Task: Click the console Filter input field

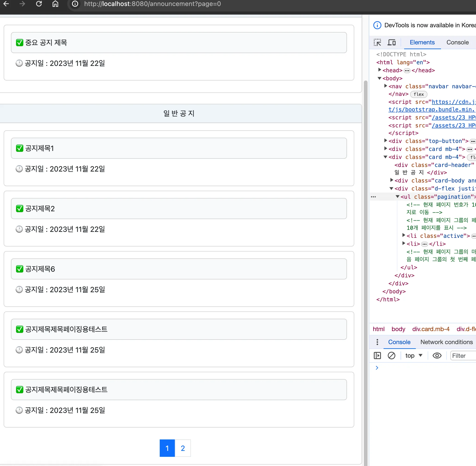Action: 463,356
